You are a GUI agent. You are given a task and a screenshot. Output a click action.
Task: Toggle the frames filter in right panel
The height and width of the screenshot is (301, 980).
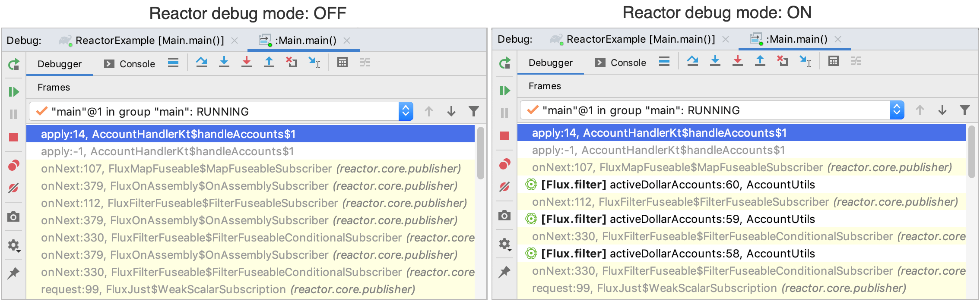[964, 110]
